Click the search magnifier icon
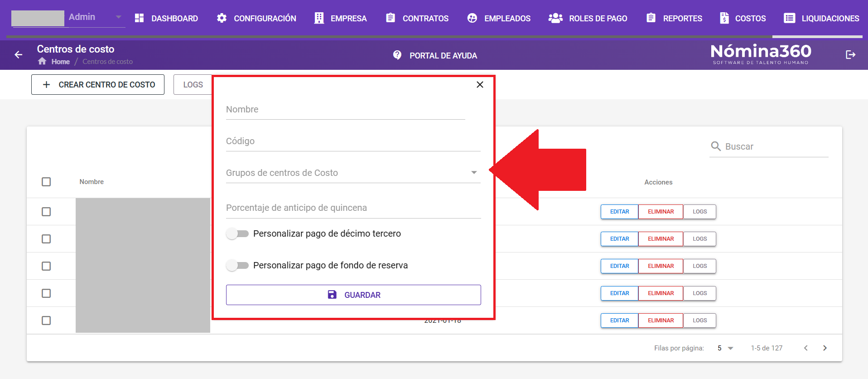The height and width of the screenshot is (379, 868). (716, 146)
